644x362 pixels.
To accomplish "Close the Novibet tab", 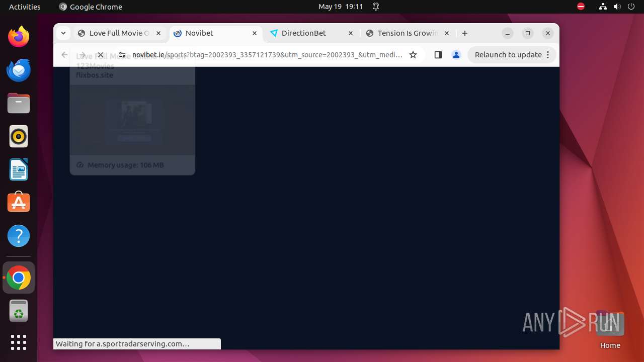I will [255, 33].
